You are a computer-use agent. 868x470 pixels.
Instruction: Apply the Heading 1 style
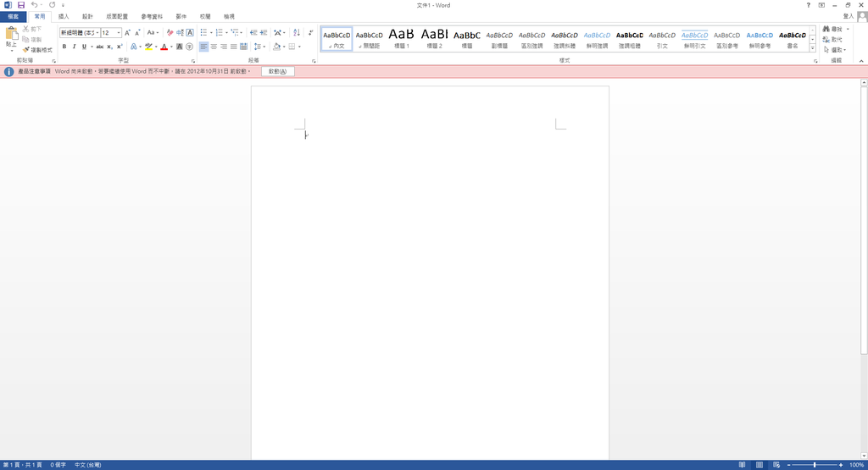click(401, 39)
